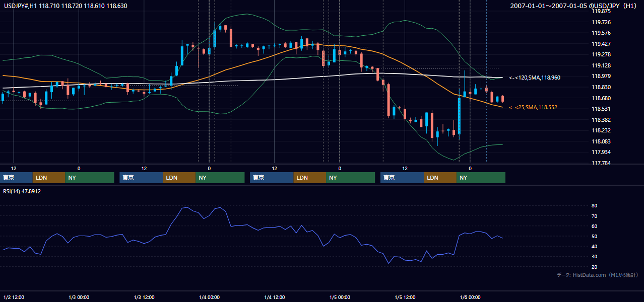Select the 120 SMA 118.960 line label

535,78
